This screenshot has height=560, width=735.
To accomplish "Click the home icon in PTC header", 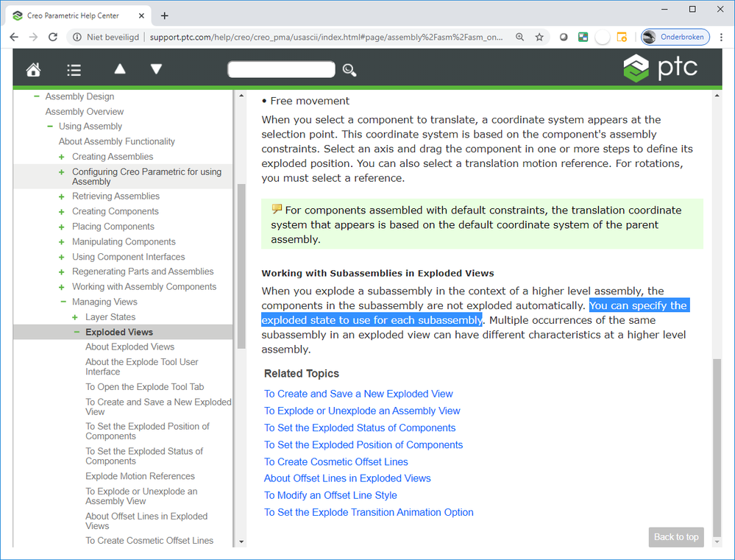I will tap(33, 70).
